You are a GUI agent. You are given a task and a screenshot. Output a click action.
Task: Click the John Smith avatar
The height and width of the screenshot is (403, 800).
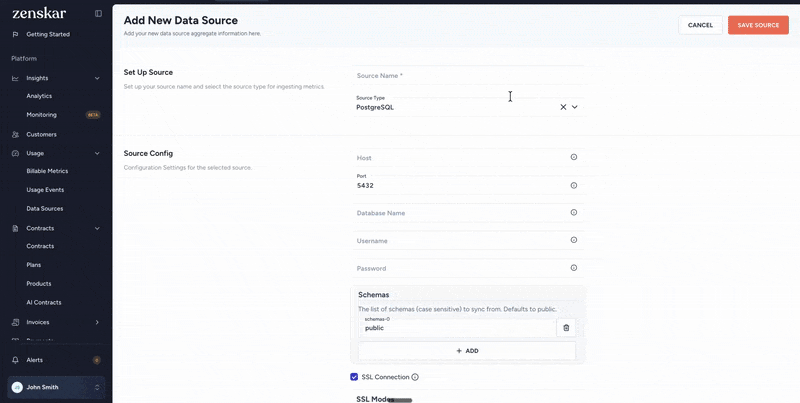(x=17, y=387)
